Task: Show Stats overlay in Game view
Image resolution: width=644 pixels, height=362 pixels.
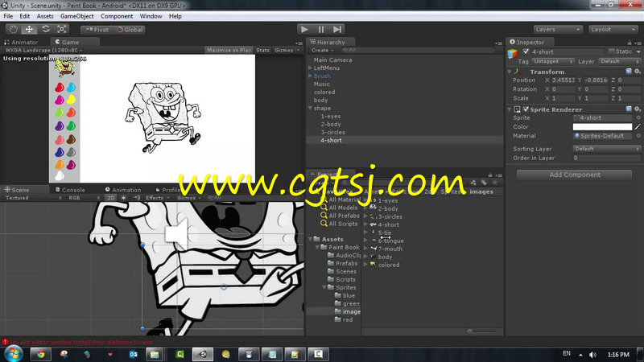Action: [263, 50]
